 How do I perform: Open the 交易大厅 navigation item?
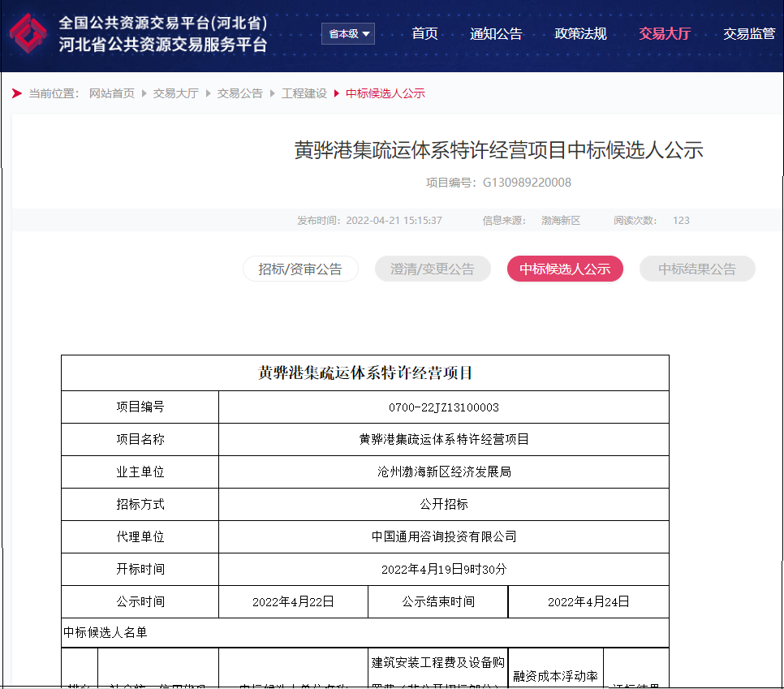[x=664, y=33]
